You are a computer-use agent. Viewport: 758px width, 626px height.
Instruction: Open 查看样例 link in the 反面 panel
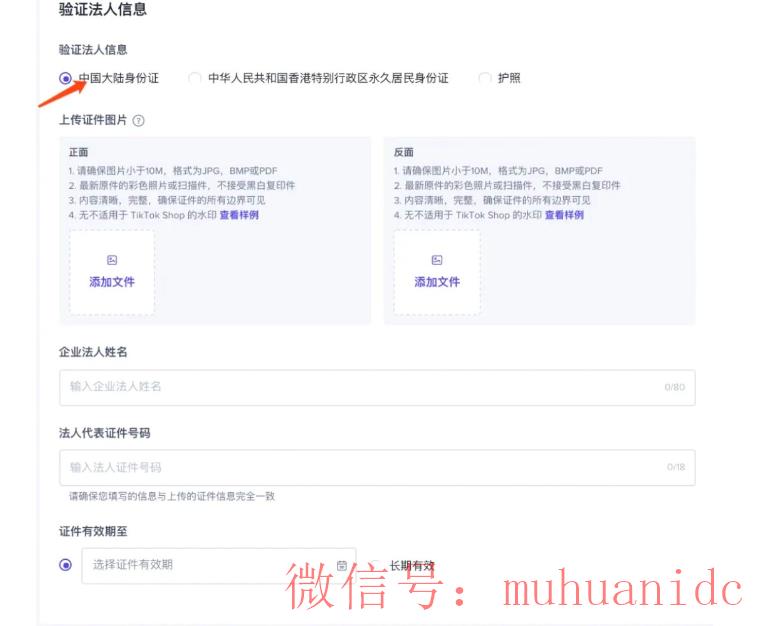564,215
